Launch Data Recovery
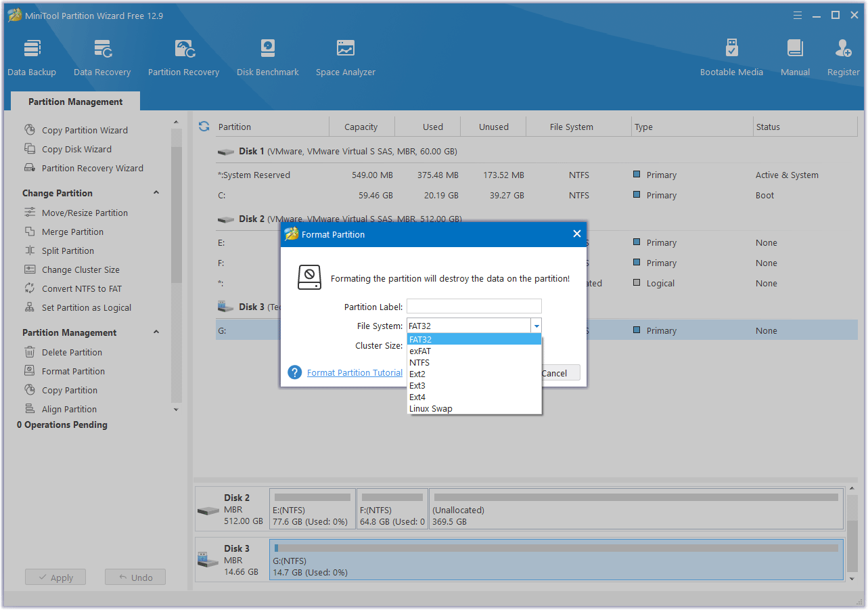Viewport: 868px width, 610px height. pos(101,56)
